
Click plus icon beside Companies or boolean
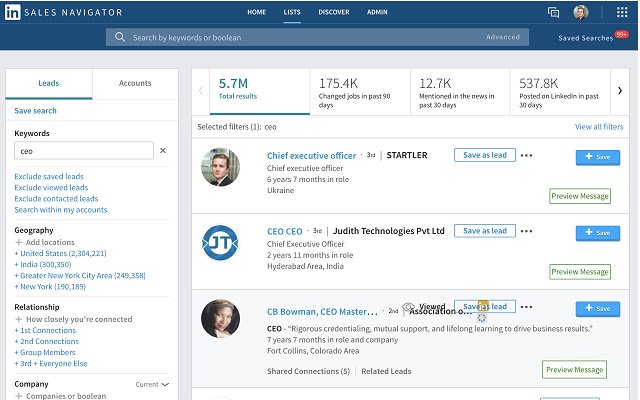coord(18,396)
